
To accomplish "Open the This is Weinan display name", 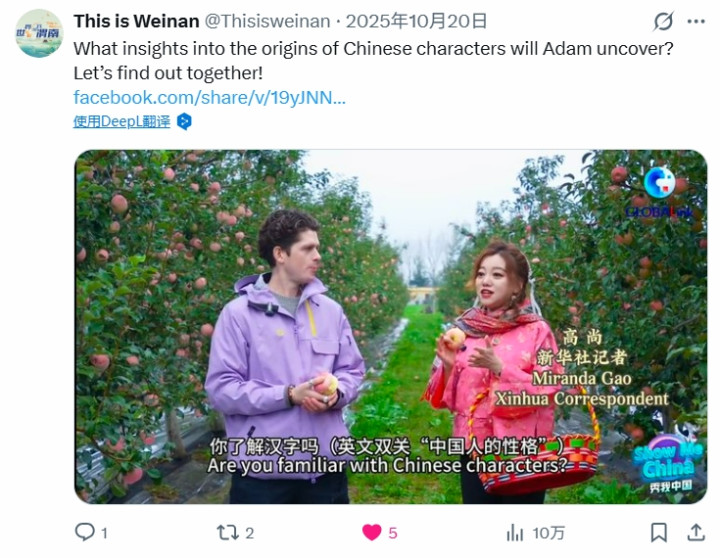I will [136, 21].
